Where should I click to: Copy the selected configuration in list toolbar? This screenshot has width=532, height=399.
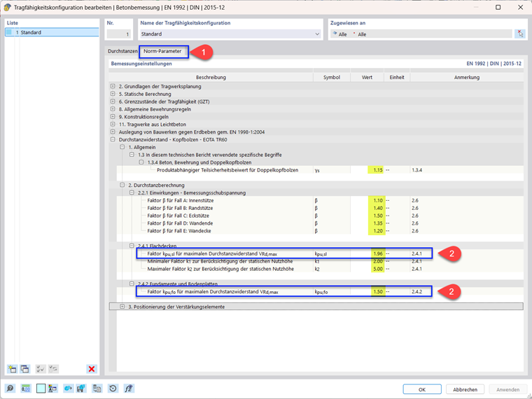click(24, 369)
